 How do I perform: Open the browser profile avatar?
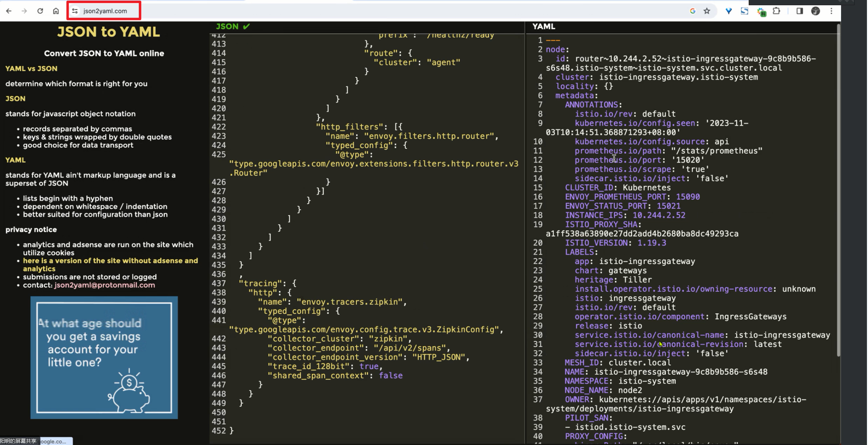pos(816,11)
